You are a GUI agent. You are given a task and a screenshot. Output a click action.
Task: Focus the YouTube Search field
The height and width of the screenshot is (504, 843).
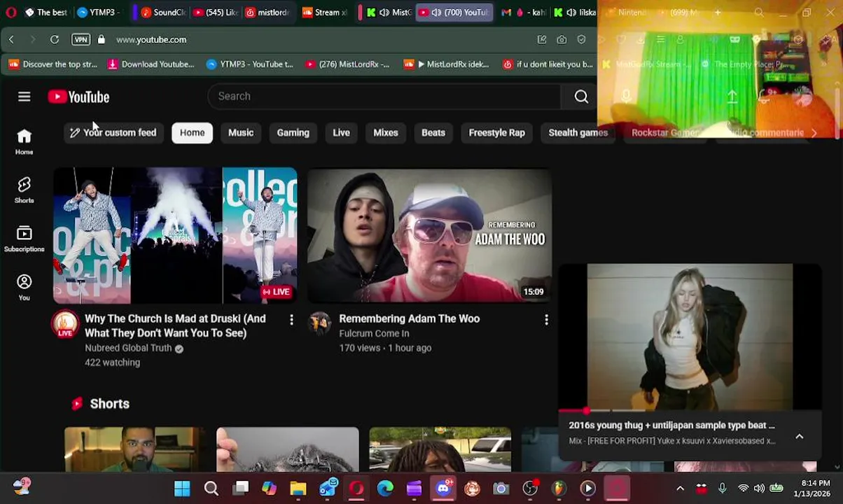(x=384, y=97)
